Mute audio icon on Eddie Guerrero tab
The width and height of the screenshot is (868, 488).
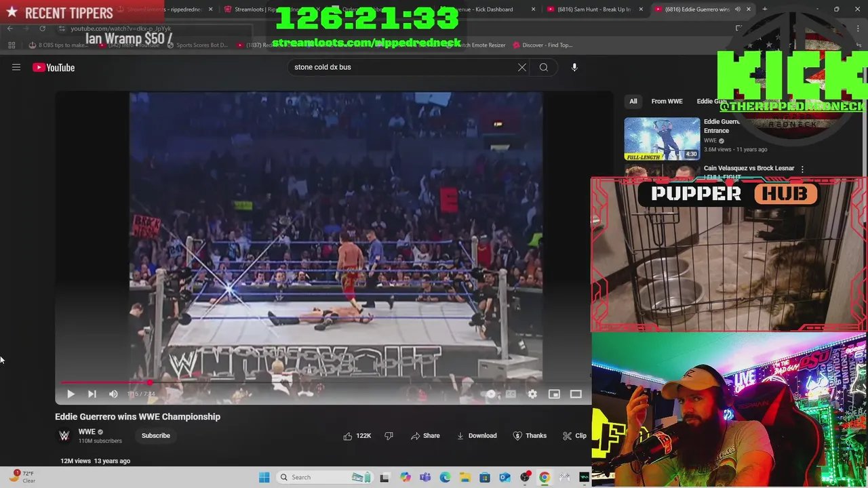[738, 9]
